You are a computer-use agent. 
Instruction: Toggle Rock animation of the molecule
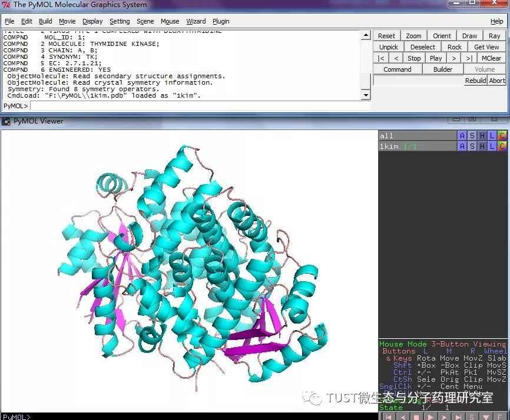[x=454, y=47]
